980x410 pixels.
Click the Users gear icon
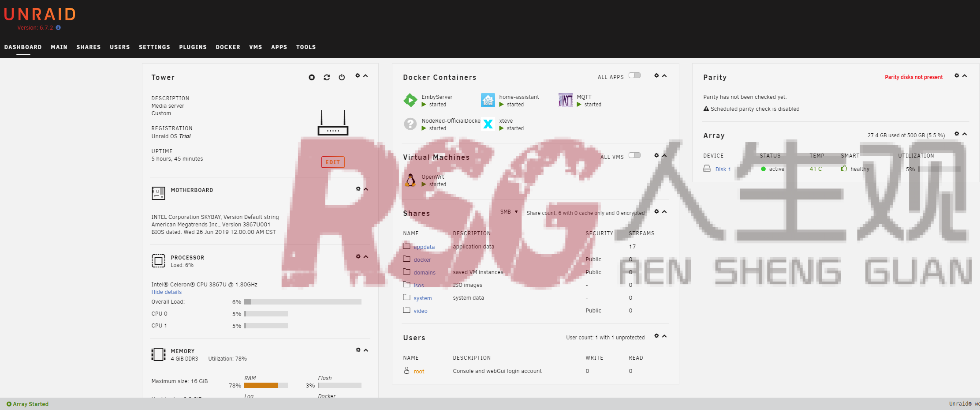click(656, 336)
